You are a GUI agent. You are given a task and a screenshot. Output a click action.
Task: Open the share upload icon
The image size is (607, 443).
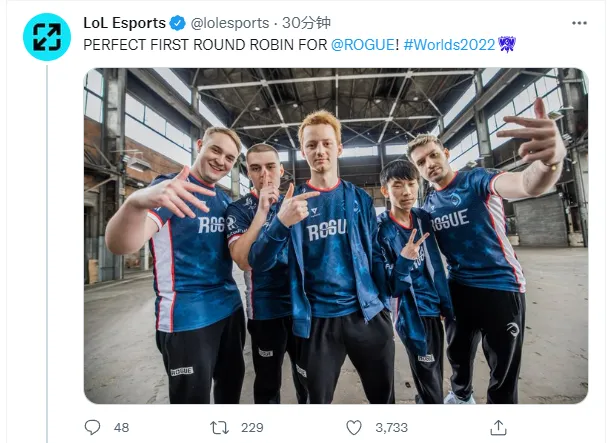(x=498, y=428)
